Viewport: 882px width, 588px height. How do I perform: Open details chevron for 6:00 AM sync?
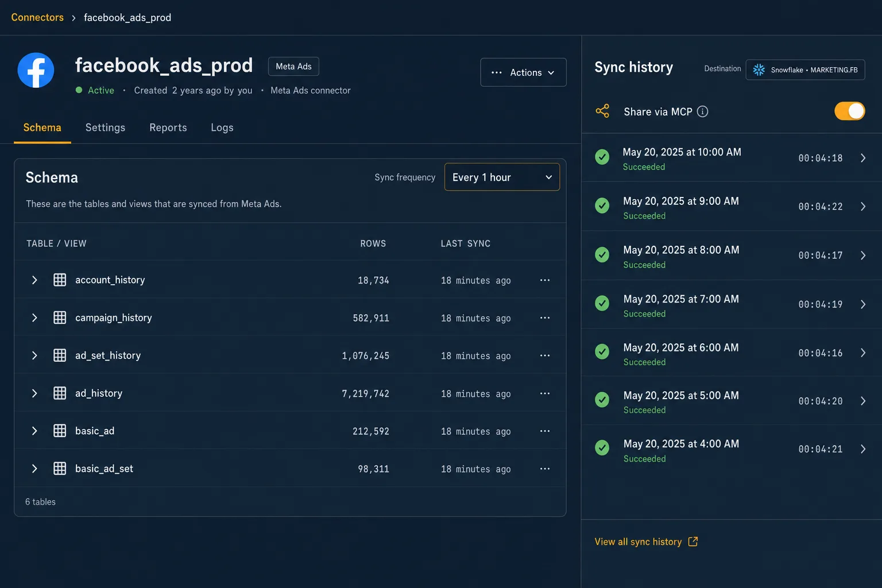[x=862, y=353]
